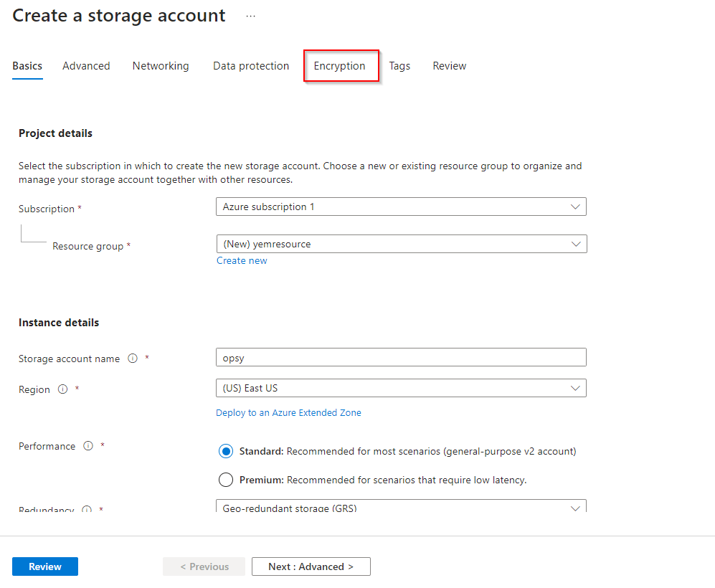Viewport: 715px width, 588px height.
Task: Go to the Data protection tab
Action: click(x=251, y=66)
